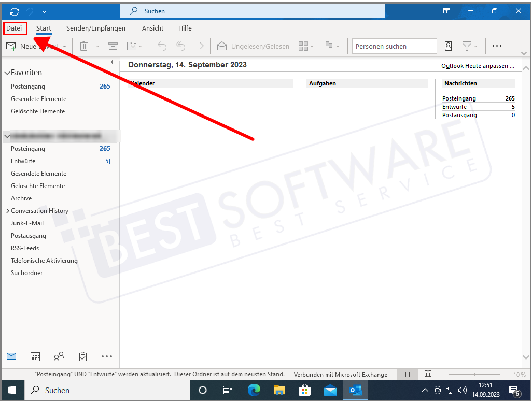Collapse the Favoriten section
The width and height of the screenshot is (532, 402).
click(x=6, y=73)
